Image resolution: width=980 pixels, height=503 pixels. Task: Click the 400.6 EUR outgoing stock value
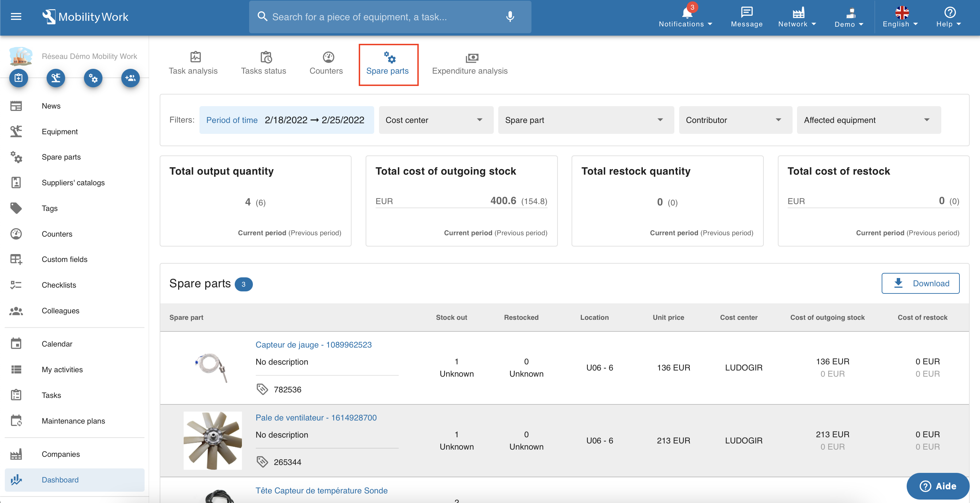coord(503,200)
